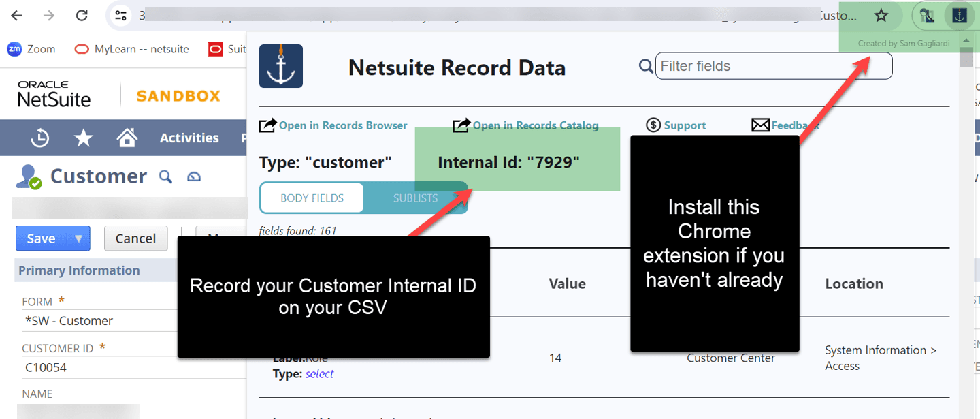Open the anchor NetSuite extension icon

pyautogui.click(x=959, y=16)
